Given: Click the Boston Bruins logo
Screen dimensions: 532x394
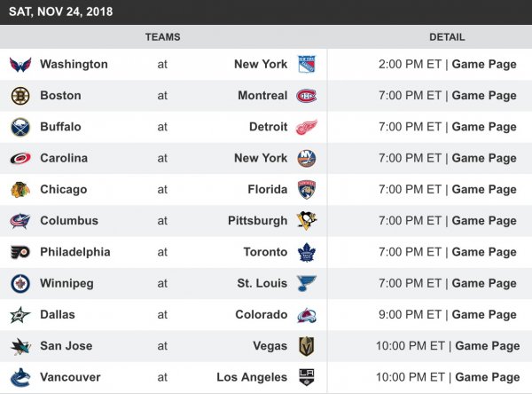Looking at the screenshot, I should [x=20, y=96].
